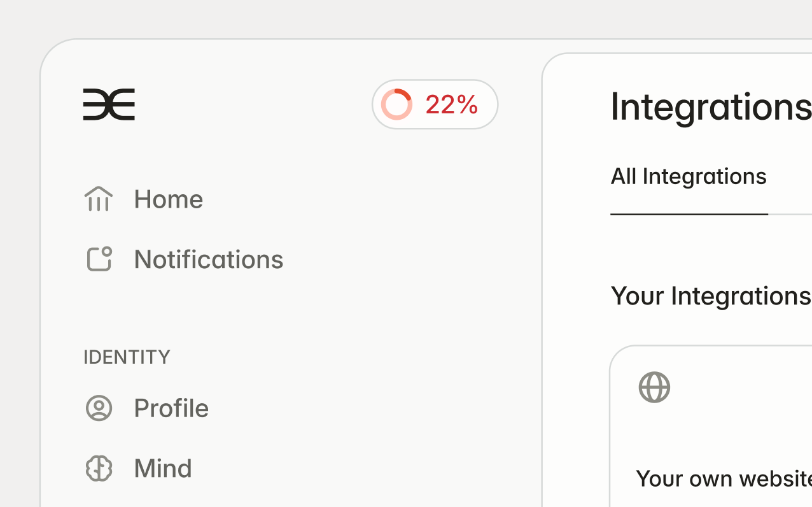Screen dimensions: 812x507
Task: Open the Mind section label
Action: (163, 468)
